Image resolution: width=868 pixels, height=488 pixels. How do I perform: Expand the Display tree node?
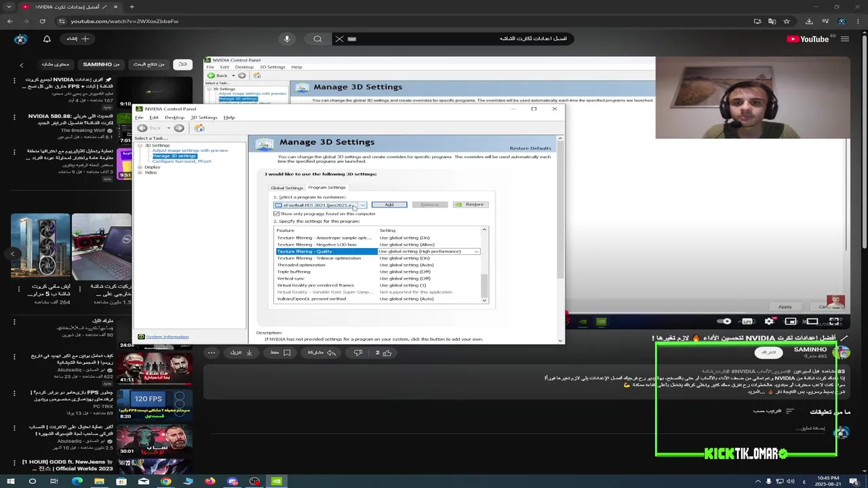[x=140, y=167]
